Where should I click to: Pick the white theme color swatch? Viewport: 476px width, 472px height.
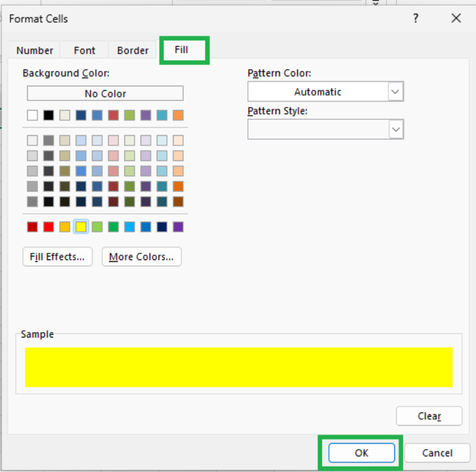[x=32, y=115]
